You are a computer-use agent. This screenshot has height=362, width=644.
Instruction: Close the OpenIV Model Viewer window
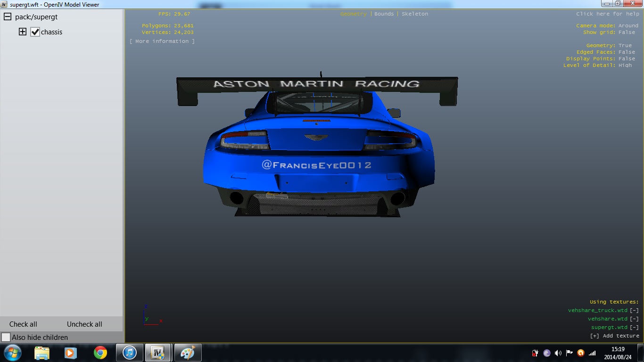coord(633,3)
